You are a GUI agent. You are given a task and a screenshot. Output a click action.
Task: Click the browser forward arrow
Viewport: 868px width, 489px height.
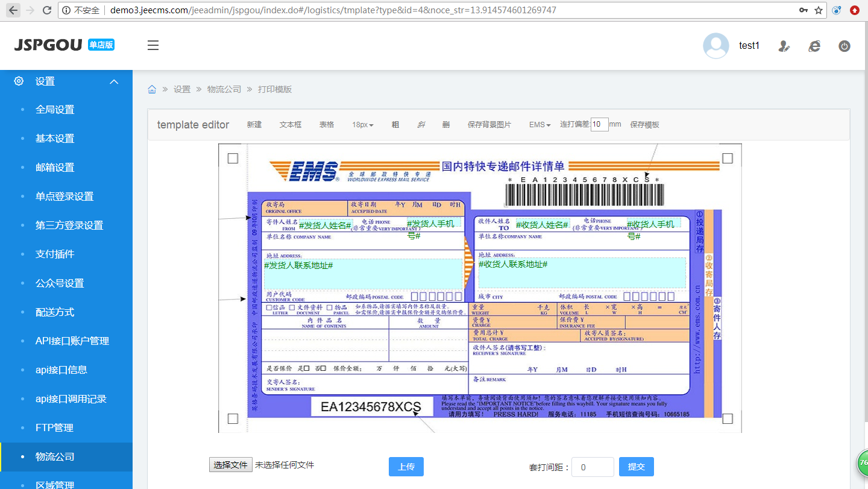pos(30,10)
